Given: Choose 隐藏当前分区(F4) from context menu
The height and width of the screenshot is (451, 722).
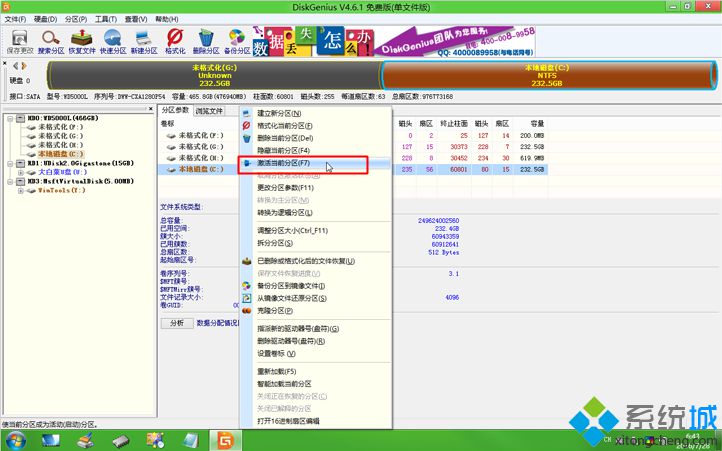Looking at the screenshot, I should point(315,151).
